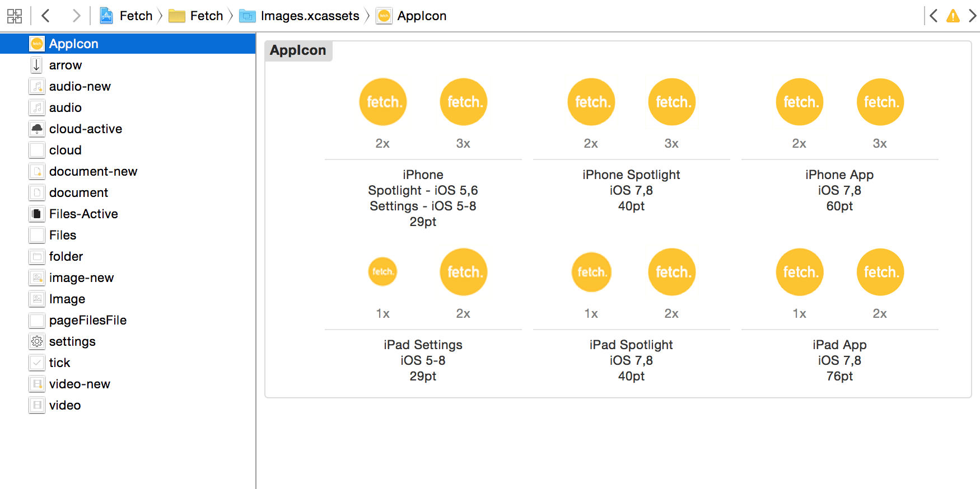Go back with the left arrow
980x489 pixels.
tap(46, 16)
